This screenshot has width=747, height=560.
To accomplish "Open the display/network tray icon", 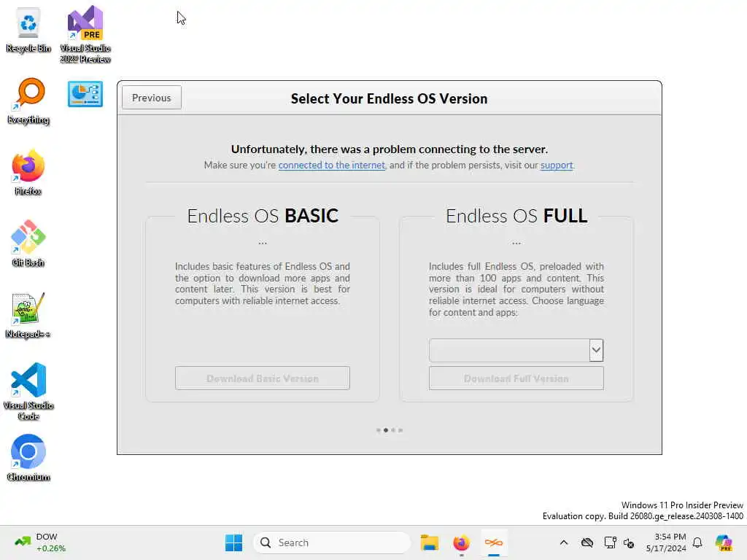I will click(610, 542).
